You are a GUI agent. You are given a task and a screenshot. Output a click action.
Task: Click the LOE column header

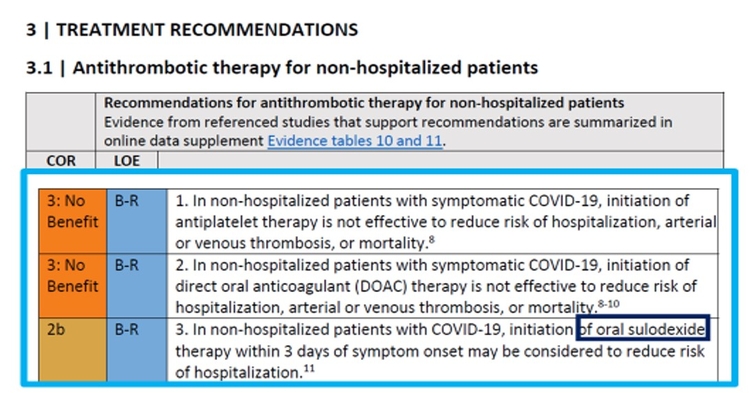click(x=127, y=161)
